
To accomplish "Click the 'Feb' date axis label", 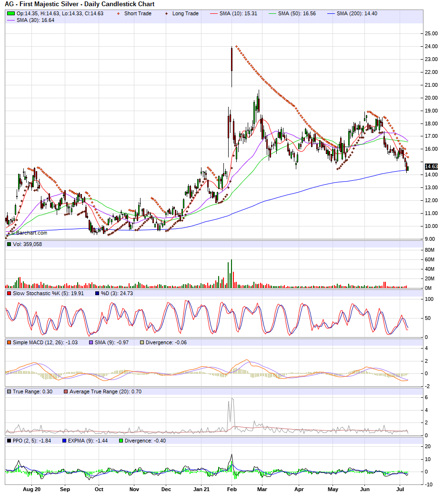I will coord(232,489).
